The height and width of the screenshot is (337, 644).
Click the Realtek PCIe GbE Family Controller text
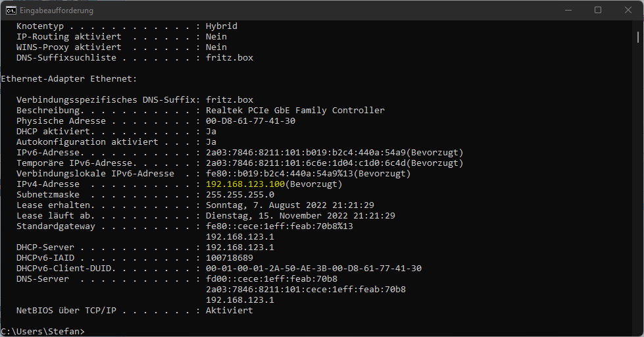(x=295, y=110)
